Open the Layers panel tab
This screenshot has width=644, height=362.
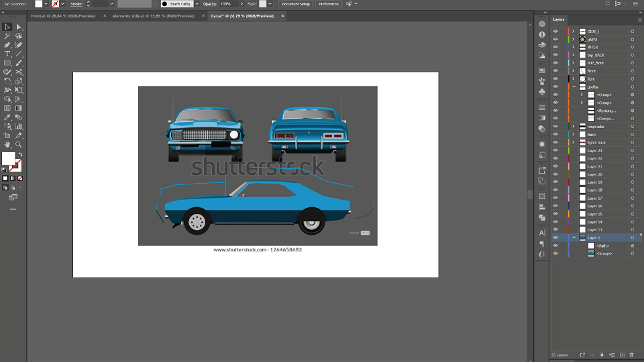tap(559, 19)
